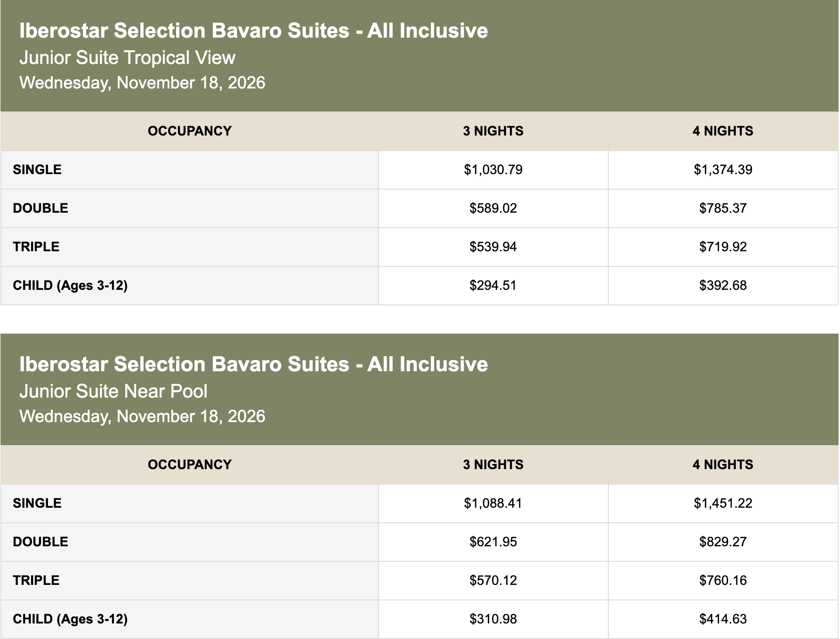
Task: Select the $760.16 triple 4-night price
Action: [723, 580]
